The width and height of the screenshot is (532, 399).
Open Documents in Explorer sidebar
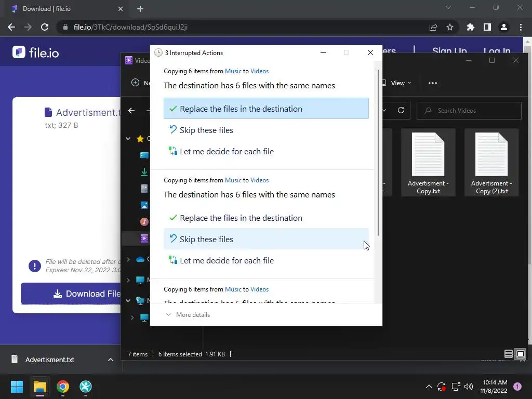tap(144, 189)
